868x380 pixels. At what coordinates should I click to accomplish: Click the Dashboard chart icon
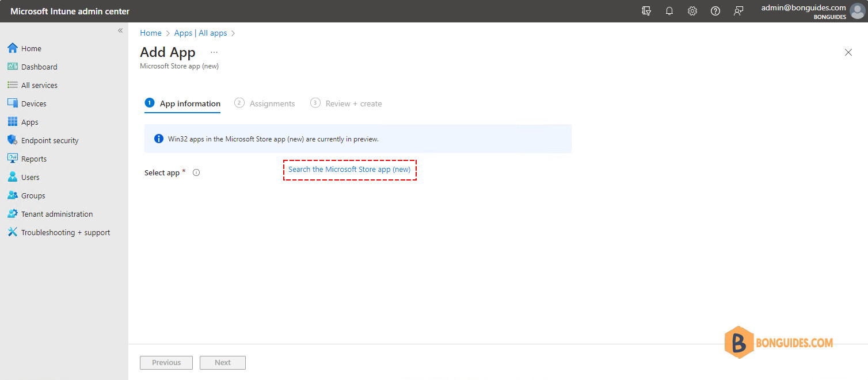tap(13, 67)
